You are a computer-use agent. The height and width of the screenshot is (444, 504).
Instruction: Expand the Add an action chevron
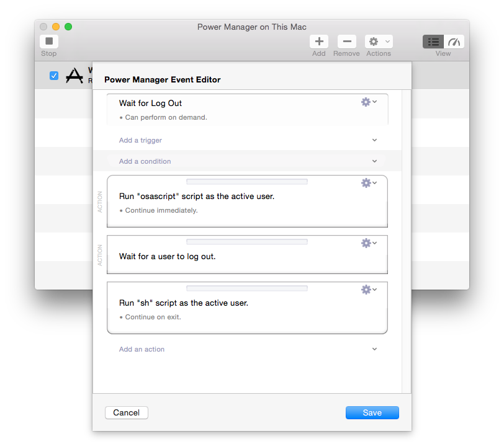click(x=374, y=349)
